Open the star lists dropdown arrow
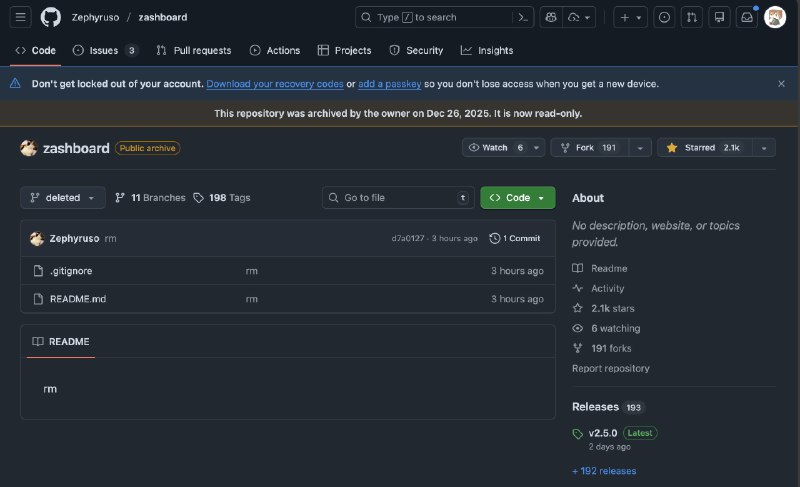The image size is (800, 487). (x=764, y=148)
